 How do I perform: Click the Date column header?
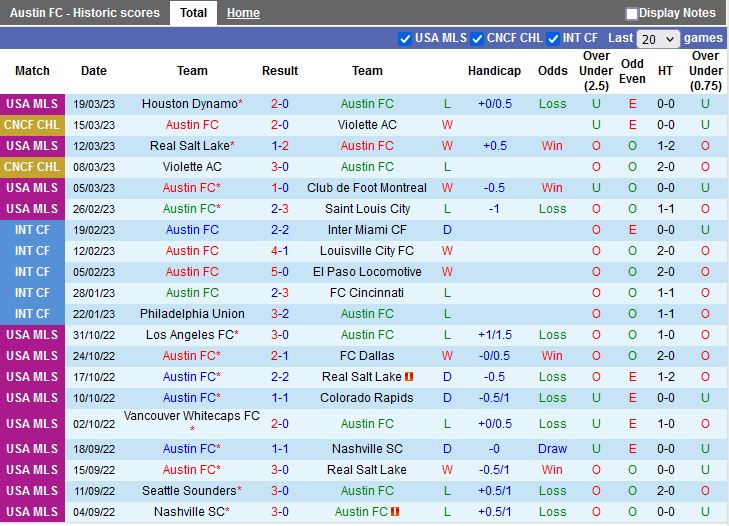pyautogui.click(x=94, y=71)
